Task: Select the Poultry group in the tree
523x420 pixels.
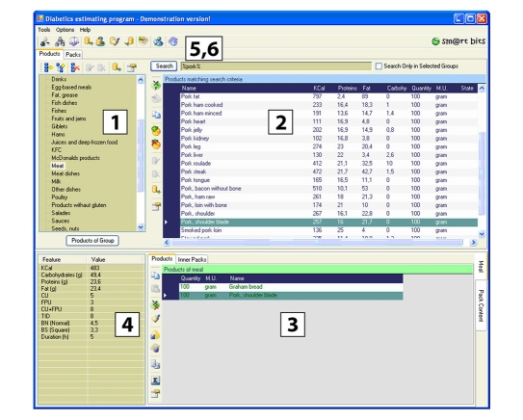Action: (60, 197)
